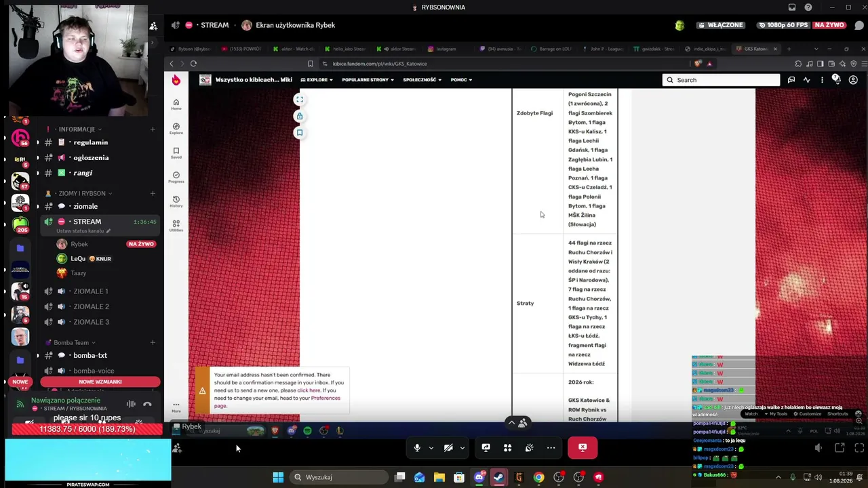Switch to the Instagram browser tab

[446, 49]
